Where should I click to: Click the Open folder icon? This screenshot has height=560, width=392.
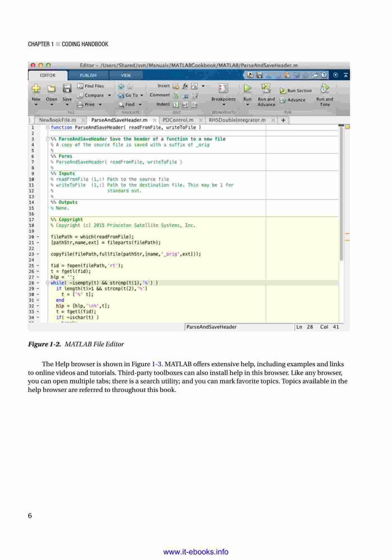click(52, 88)
